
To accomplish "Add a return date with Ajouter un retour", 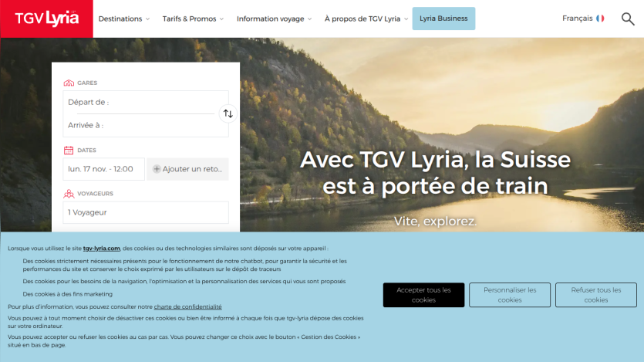I will click(x=187, y=169).
